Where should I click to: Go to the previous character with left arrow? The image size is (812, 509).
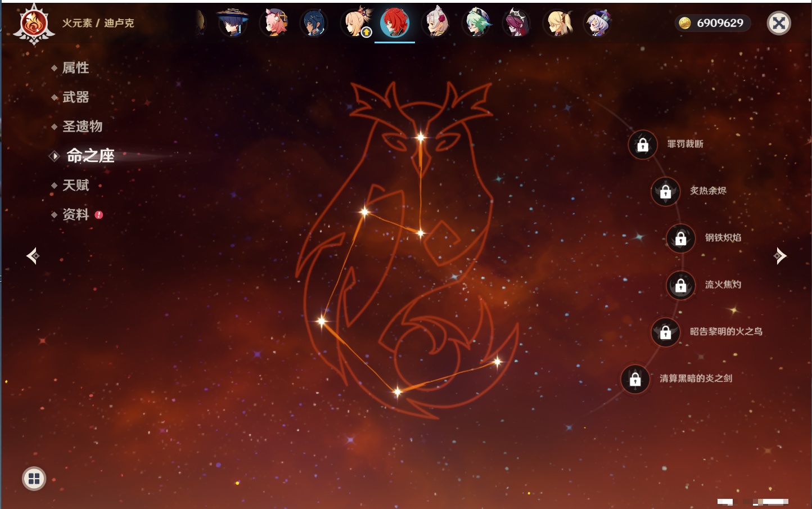click(33, 256)
